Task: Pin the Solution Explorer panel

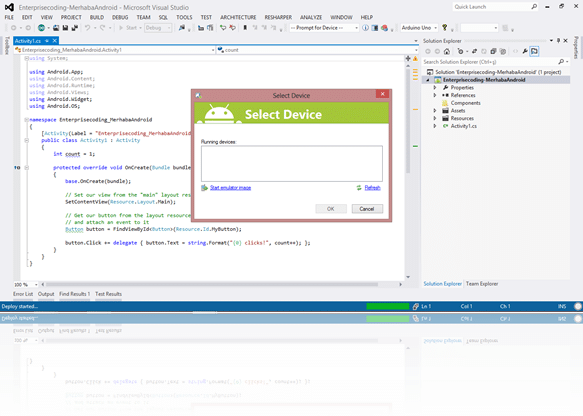Action: [x=558, y=41]
